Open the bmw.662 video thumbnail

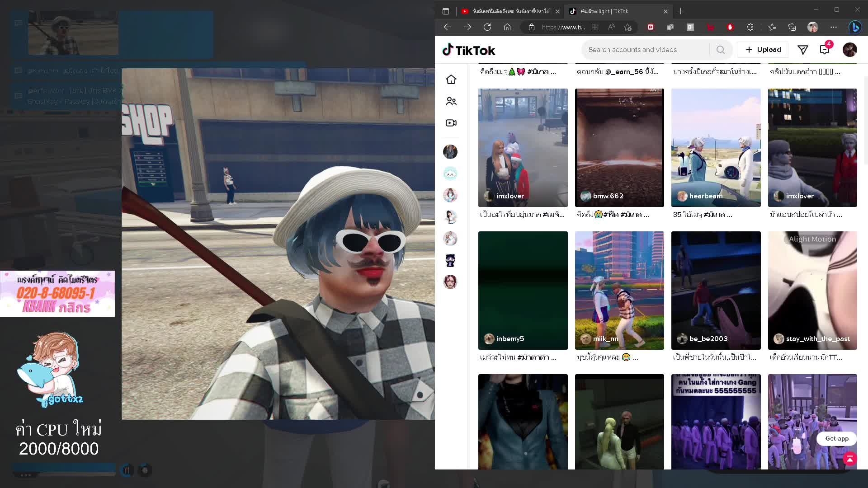pyautogui.click(x=619, y=147)
